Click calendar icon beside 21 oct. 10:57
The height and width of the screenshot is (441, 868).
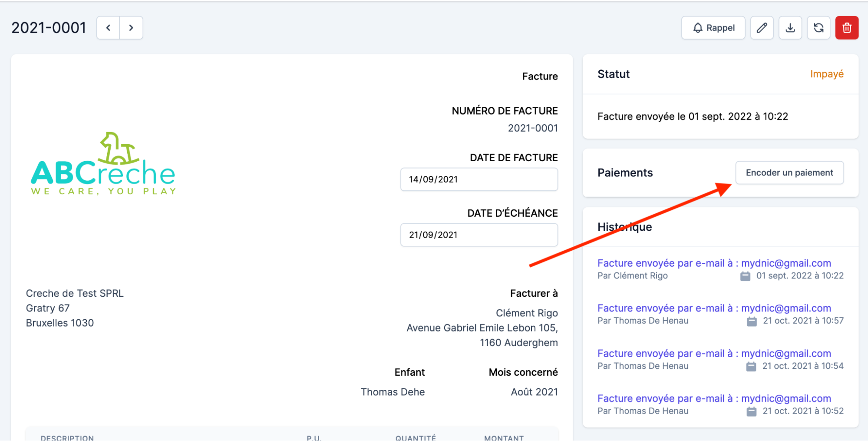point(752,322)
